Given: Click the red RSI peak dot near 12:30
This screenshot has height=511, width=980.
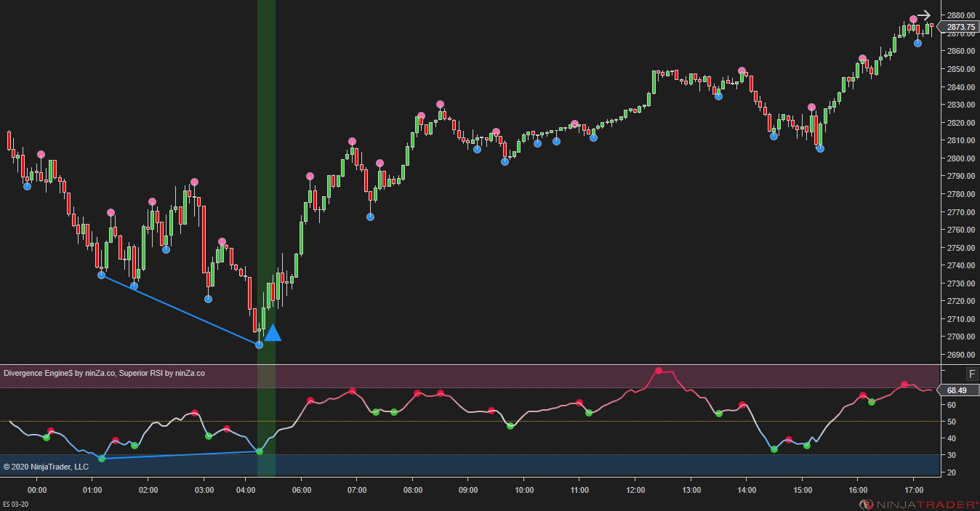Looking at the screenshot, I should (x=660, y=371).
